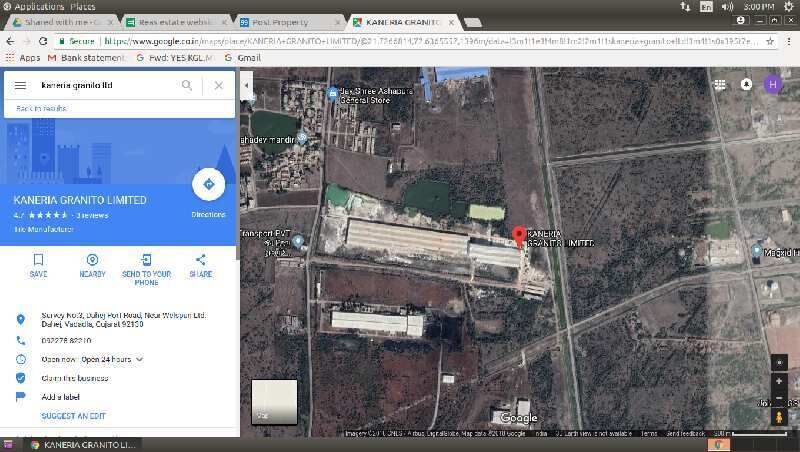
Task: Open Apps bookmarks shortcut
Action: [x=22, y=58]
